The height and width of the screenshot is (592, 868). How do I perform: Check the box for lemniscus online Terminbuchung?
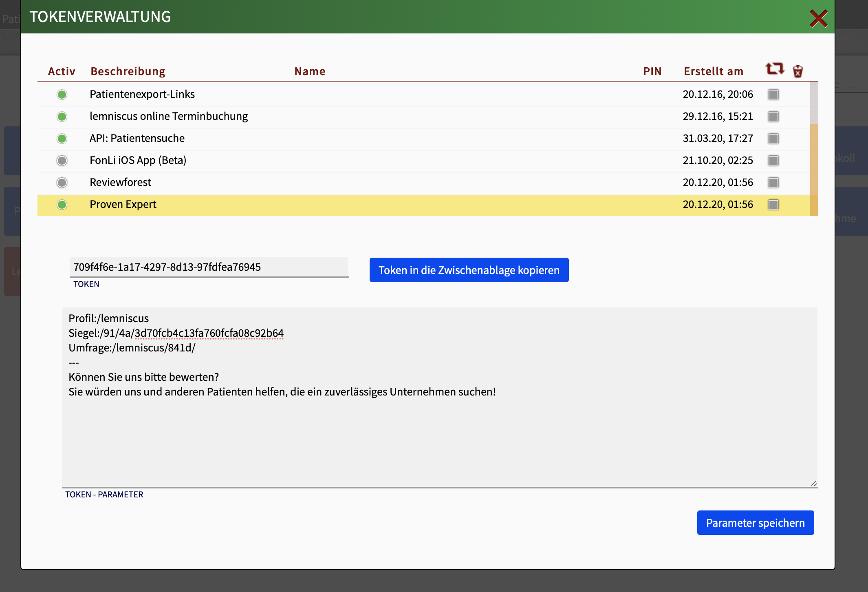pyautogui.click(x=773, y=117)
